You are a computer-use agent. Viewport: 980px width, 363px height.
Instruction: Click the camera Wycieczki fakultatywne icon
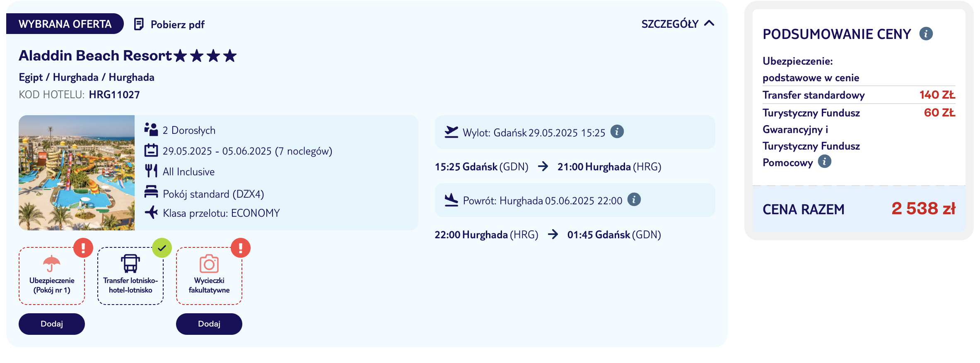click(209, 264)
